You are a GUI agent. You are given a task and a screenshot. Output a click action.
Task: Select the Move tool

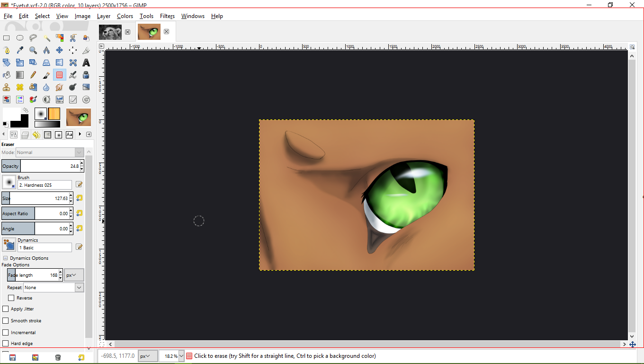tap(60, 50)
